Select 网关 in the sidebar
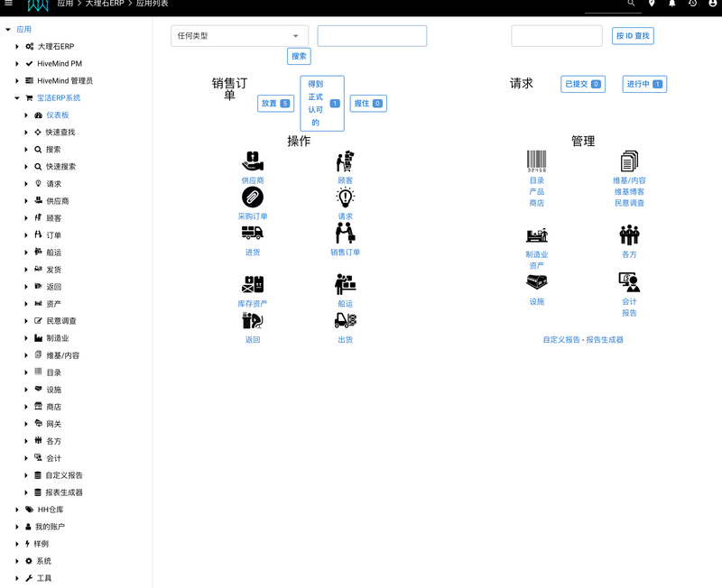 [54, 424]
